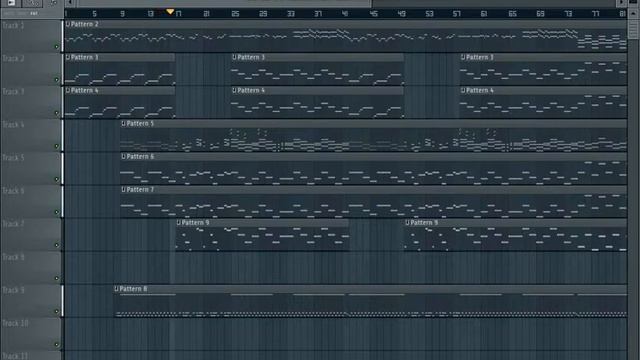640x360 pixels.
Task: Select the Track 9 name label
Action: coord(13,290)
